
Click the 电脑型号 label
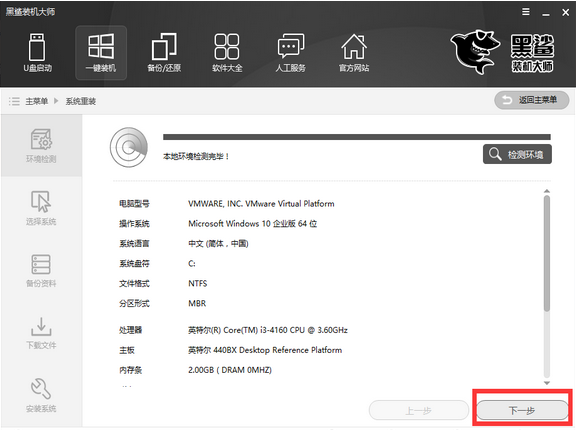(134, 204)
